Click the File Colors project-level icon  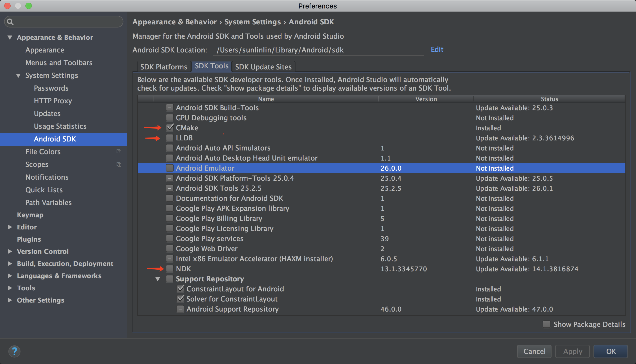(119, 152)
